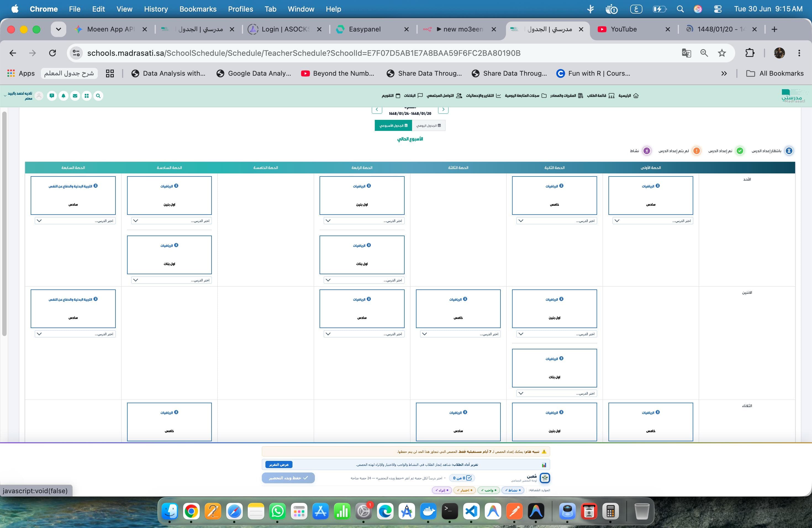Image resolution: width=812 pixels, height=528 pixels.
Task: Toggle the 'اختبار' resource chip
Action: (464, 490)
